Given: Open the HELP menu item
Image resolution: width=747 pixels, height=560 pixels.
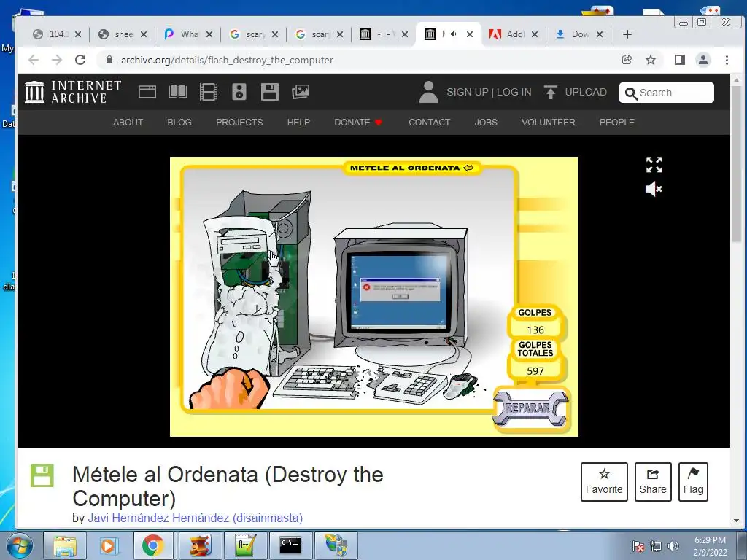Looking at the screenshot, I should coord(298,122).
